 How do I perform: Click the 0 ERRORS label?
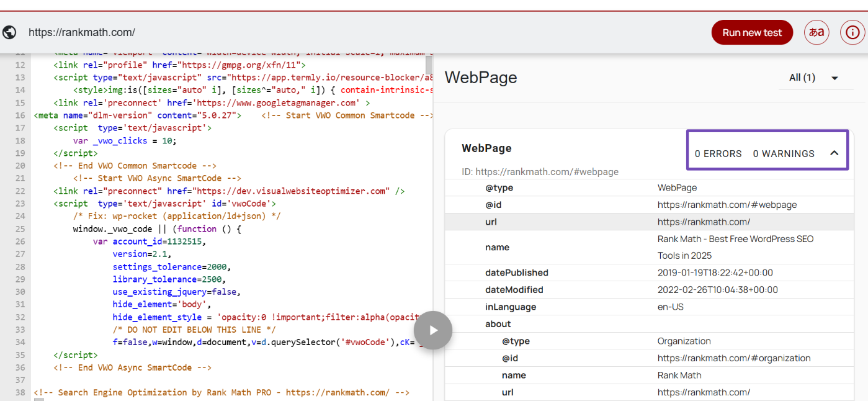(718, 153)
